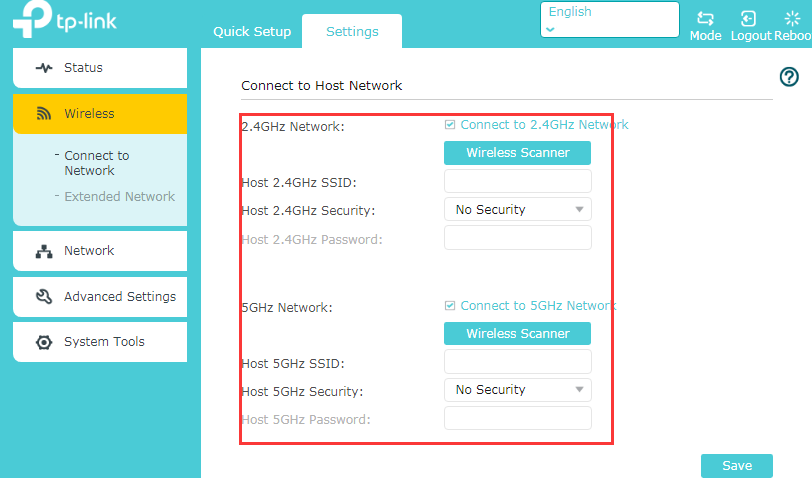Expand Host 5GHz Security dropdown
The image size is (812, 478).
coord(517,390)
